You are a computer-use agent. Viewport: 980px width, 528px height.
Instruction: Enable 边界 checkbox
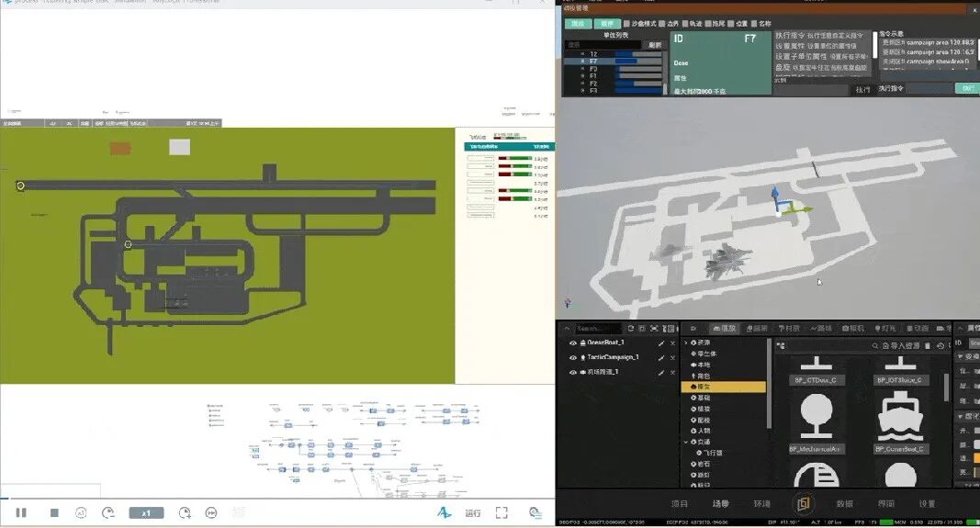(x=662, y=24)
